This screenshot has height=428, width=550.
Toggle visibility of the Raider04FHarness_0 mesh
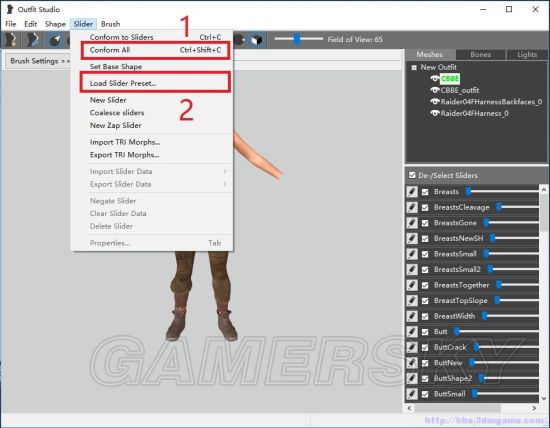click(435, 113)
